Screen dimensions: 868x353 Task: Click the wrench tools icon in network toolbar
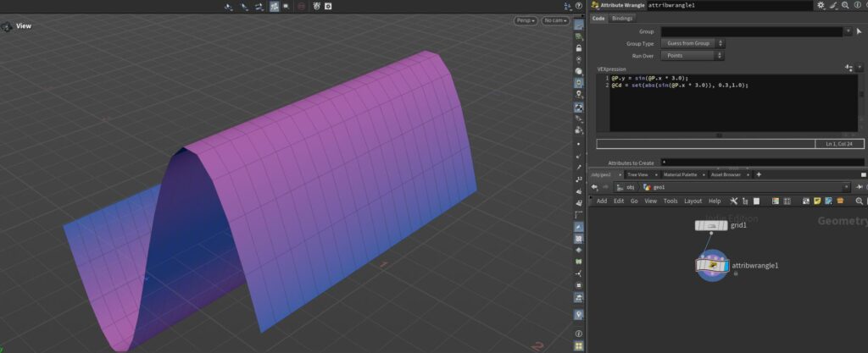click(734, 201)
